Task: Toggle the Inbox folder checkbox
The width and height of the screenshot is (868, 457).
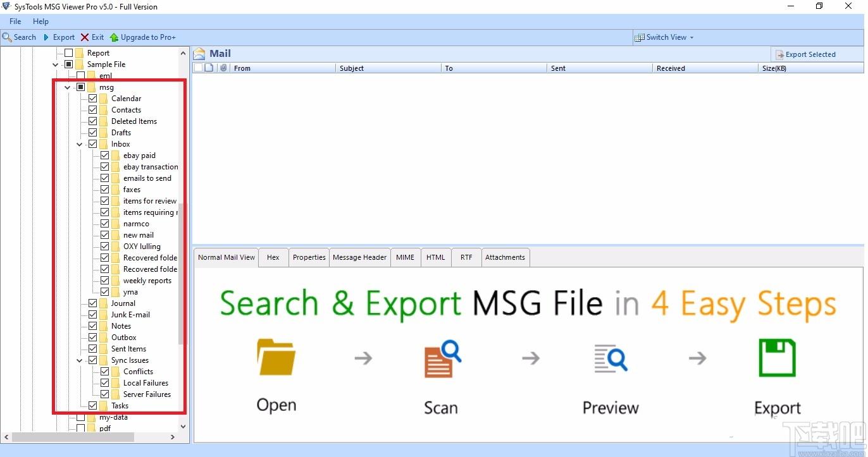Action: [93, 144]
